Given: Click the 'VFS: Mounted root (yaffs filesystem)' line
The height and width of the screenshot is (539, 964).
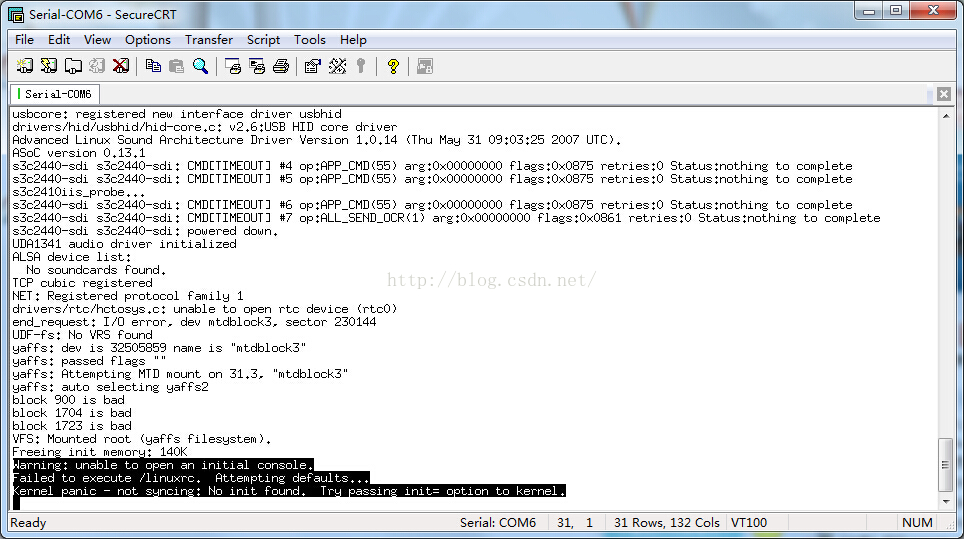Looking at the screenshot, I should 141,439.
